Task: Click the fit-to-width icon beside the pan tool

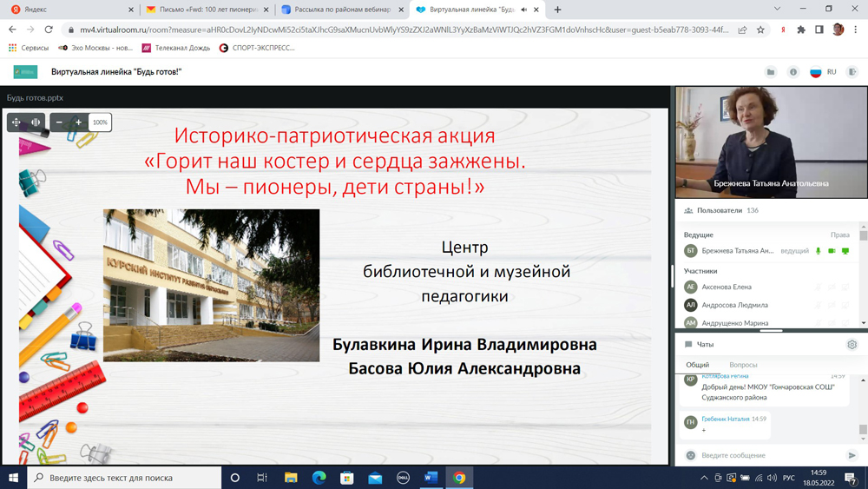Action: [x=36, y=122]
